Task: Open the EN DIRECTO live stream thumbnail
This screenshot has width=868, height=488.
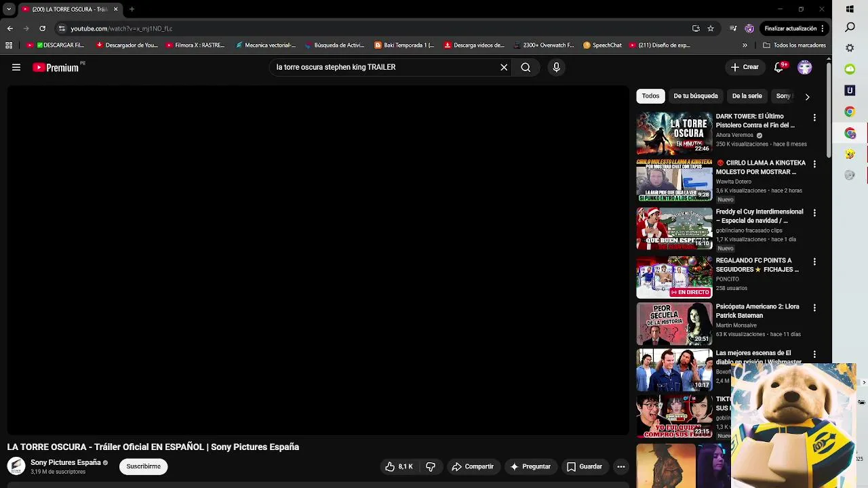Action: click(x=674, y=277)
